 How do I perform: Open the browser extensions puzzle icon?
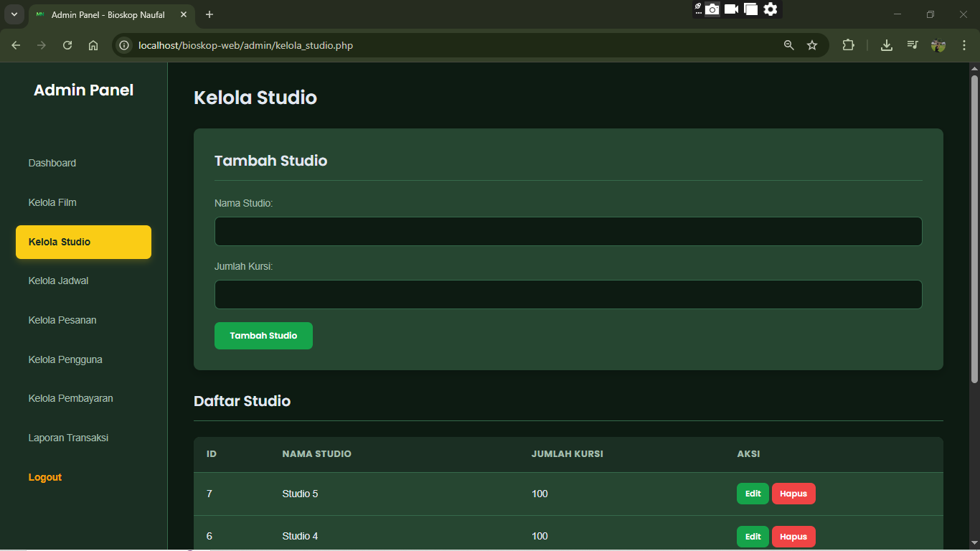pyautogui.click(x=849, y=45)
